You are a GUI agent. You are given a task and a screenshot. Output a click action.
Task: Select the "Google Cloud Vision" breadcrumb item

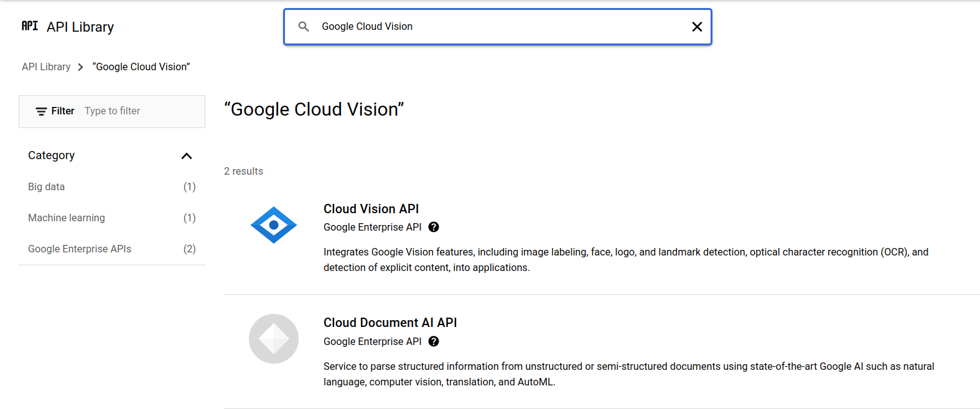[141, 67]
